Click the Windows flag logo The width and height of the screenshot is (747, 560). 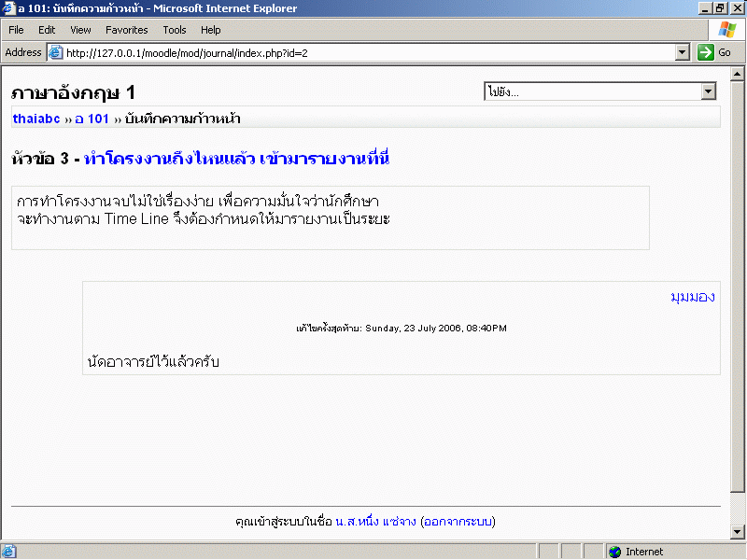click(727, 30)
